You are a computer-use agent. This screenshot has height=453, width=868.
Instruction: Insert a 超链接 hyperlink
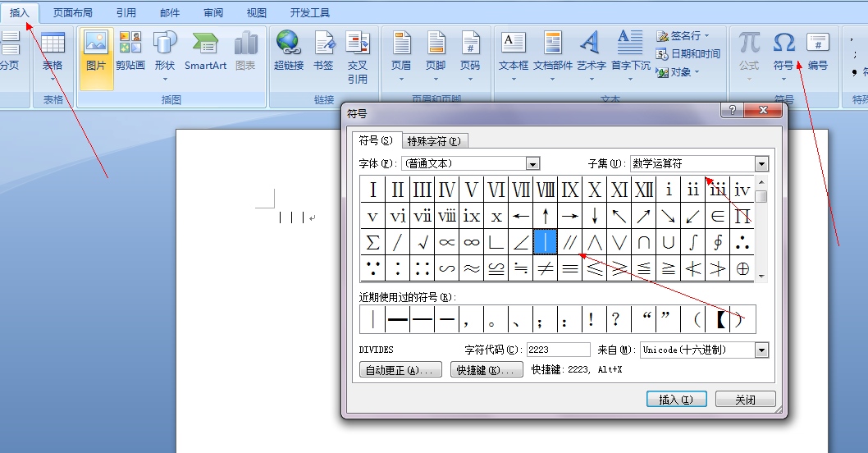click(288, 51)
